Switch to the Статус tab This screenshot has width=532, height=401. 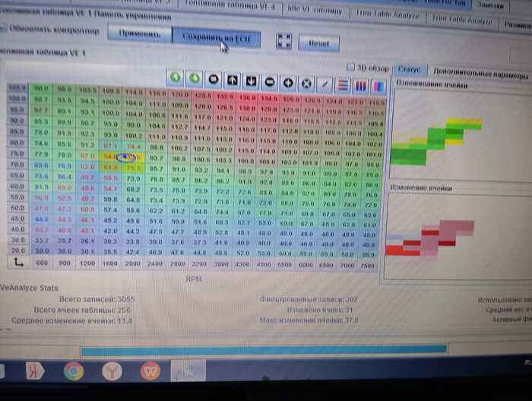point(410,69)
